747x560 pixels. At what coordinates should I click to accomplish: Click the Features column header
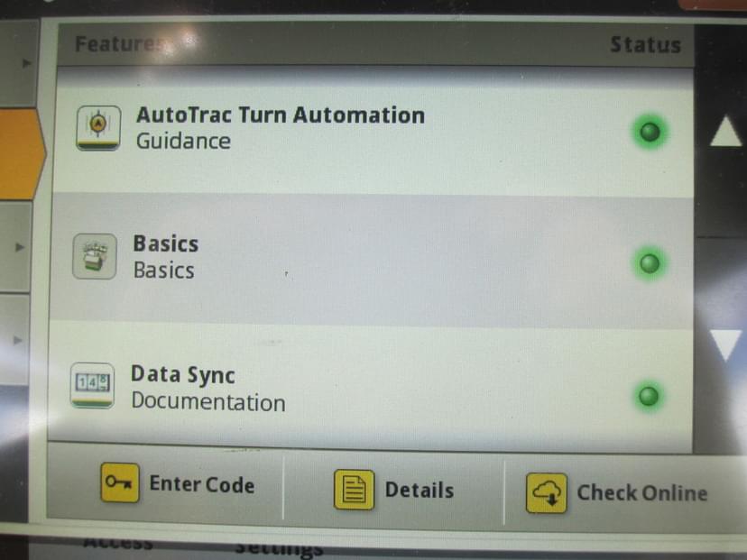[120, 44]
